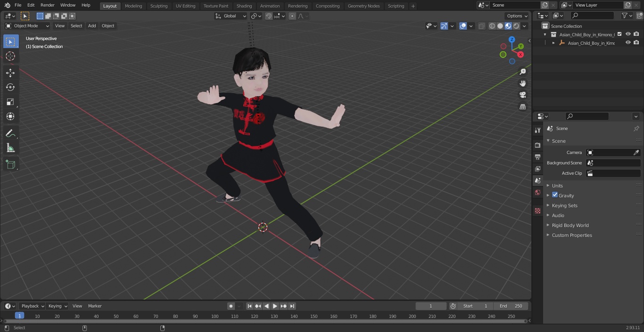Click the End frame 250 field
This screenshot has height=332, width=644.
pos(511,306)
